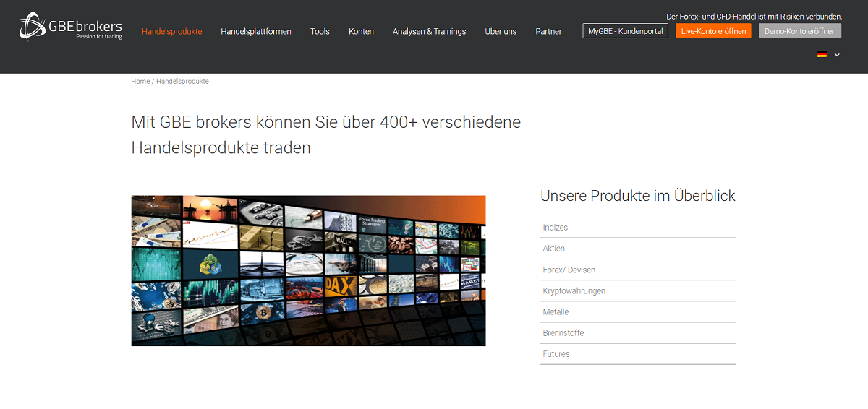The height and width of the screenshot is (409, 868).
Task: Click the Handelsprodukte breadcrumb entry
Action: pyautogui.click(x=182, y=82)
